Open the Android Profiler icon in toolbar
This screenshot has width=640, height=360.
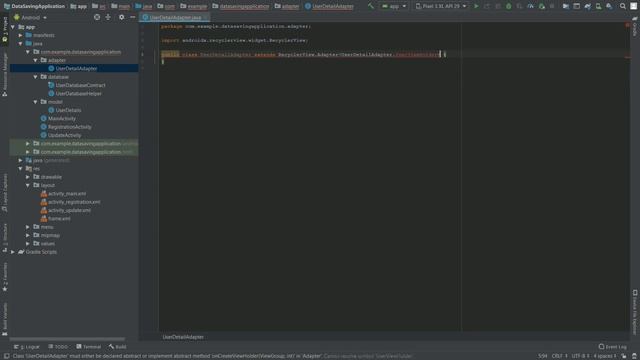(x=530, y=6)
